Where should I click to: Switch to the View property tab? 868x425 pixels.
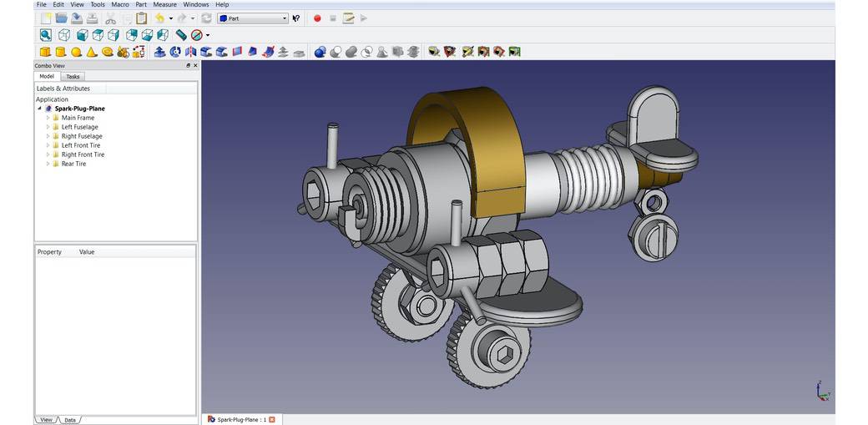coord(47,420)
